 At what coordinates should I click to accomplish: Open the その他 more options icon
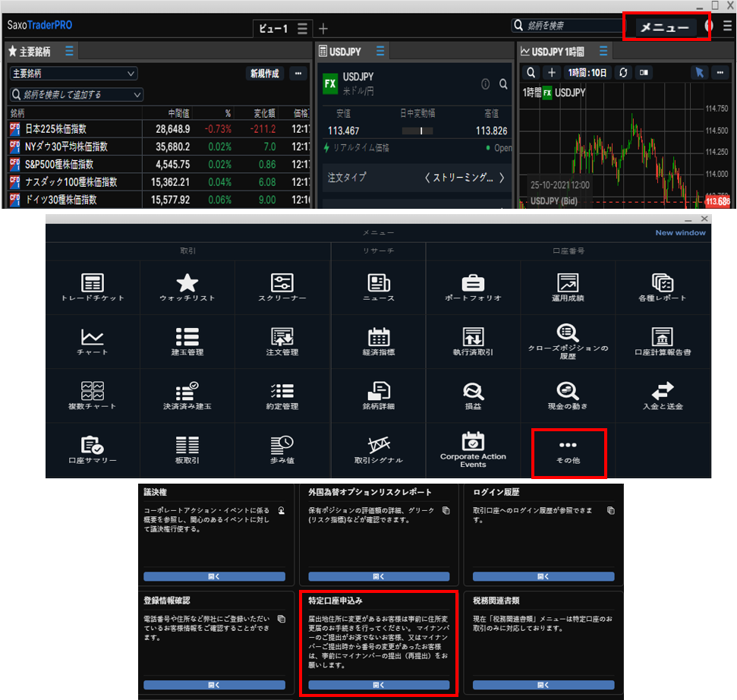pos(568,452)
